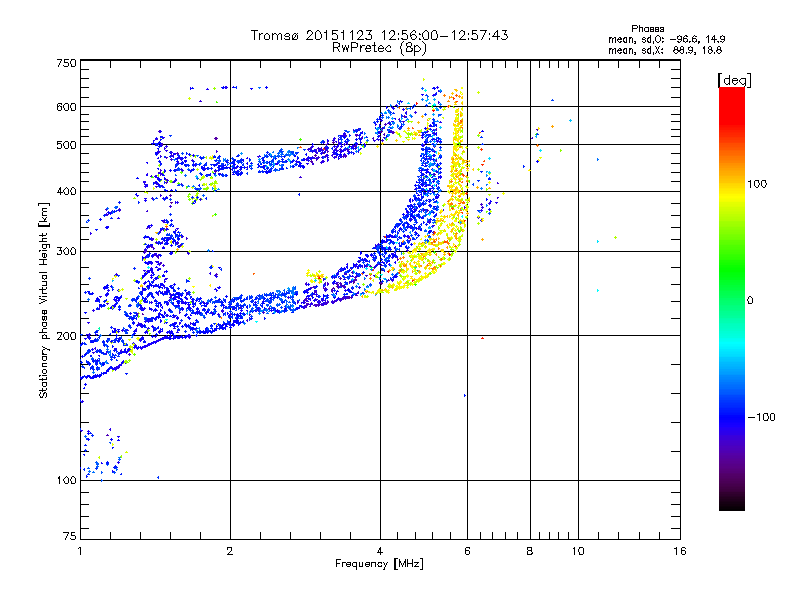Click the 'Frequency [MHz]' axis label
The height and width of the screenshot is (600, 800).
pyautogui.click(x=379, y=564)
